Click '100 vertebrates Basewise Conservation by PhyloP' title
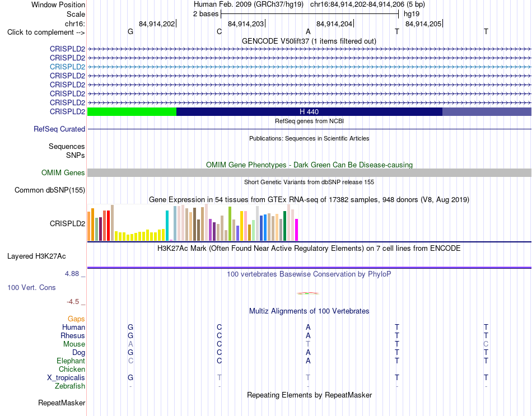532x416 pixels. pyautogui.click(x=309, y=274)
